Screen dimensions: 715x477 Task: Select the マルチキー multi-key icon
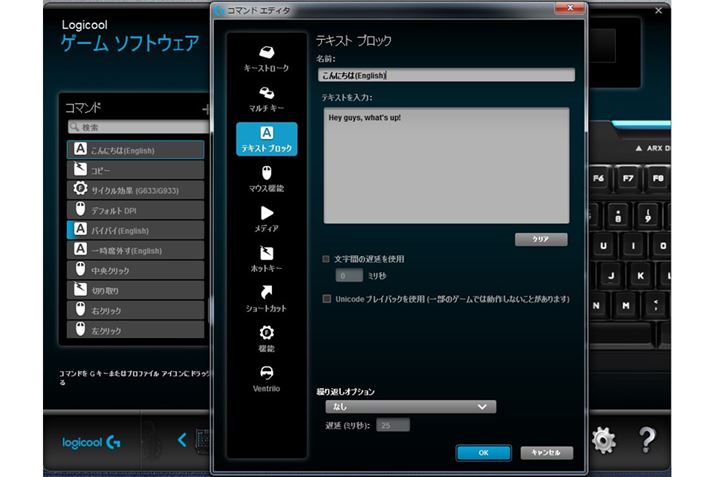pos(266,93)
